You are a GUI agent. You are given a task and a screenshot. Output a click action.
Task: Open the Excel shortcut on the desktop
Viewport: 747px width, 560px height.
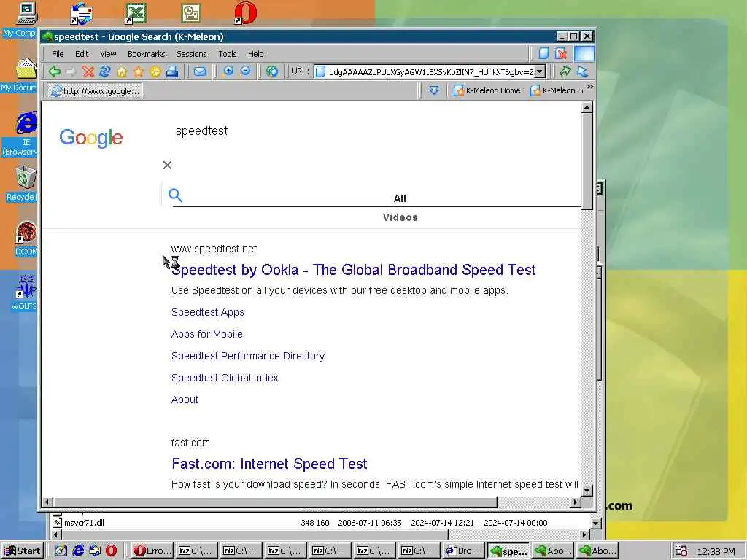[x=136, y=13]
